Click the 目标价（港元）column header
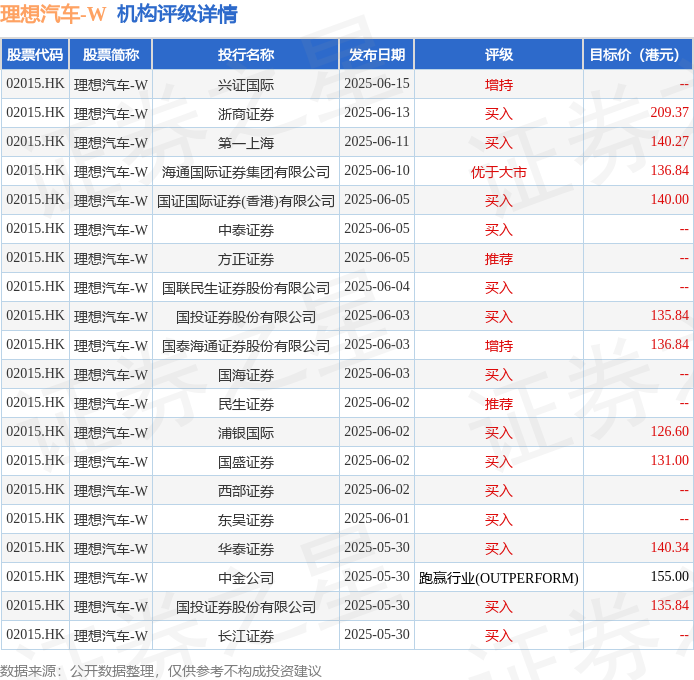Image resolution: width=694 pixels, height=680 pixels. 638,54
